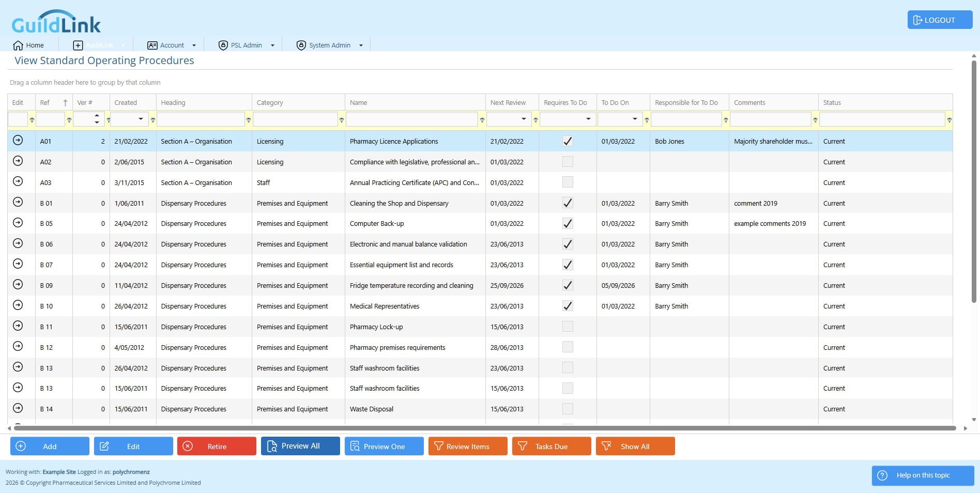Screen dimensions: 980x493
Task: Check Requires To Do for Pharmacy Lock-up row
Action: [x=568, y=327]
